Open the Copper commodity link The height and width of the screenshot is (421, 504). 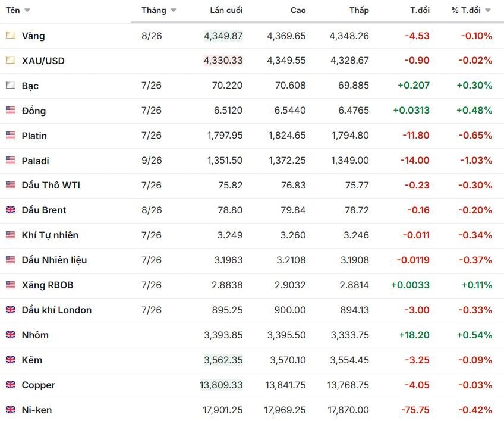click(38, 385)
